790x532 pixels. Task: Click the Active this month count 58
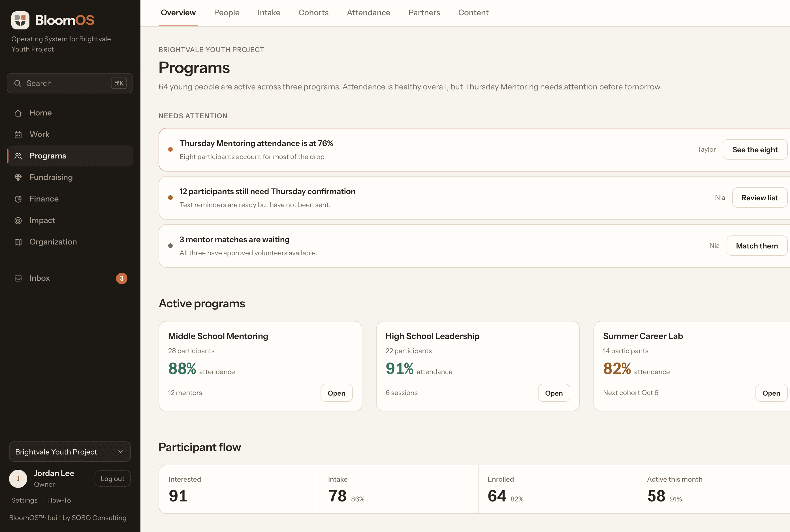656,496
